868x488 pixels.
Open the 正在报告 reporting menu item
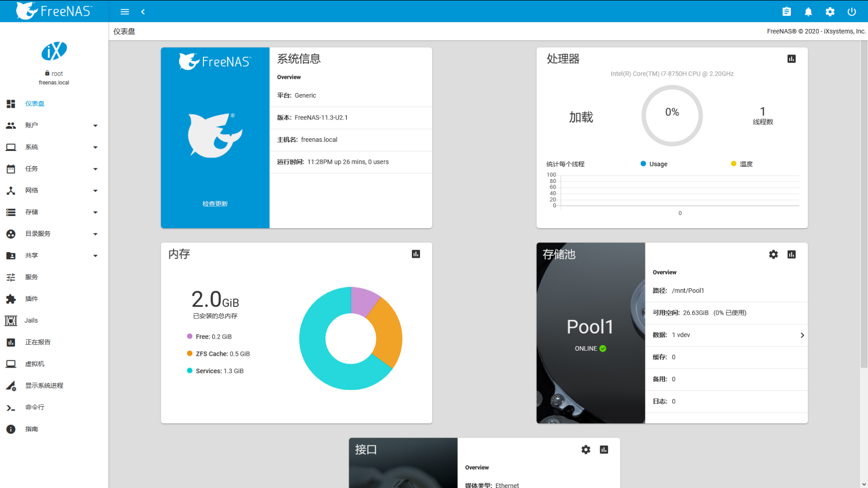[x=54, y=343]
